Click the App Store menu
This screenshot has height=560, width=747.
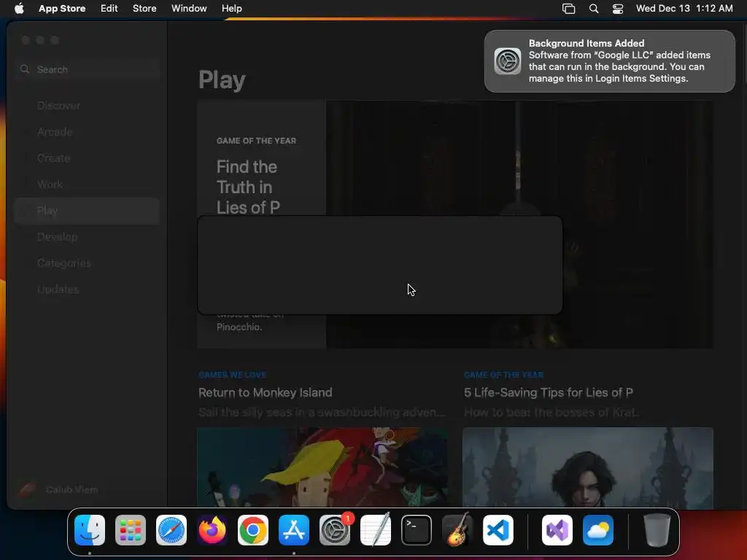point(62,8)
